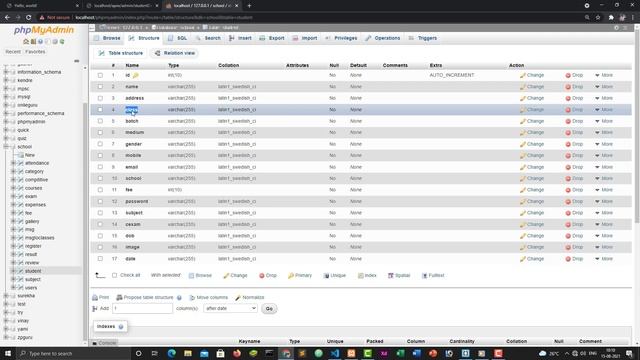This screenshot has height=360, width=640.
Task: Open Visual Studio Code from taskbar
Action: [x=335, y=353]
